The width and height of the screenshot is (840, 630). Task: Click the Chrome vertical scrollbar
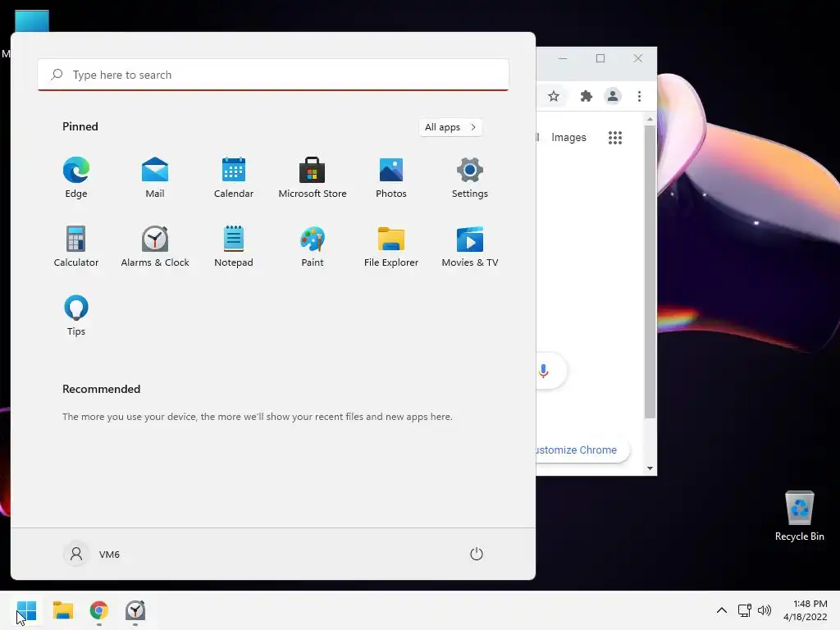[x=650, y=272]
